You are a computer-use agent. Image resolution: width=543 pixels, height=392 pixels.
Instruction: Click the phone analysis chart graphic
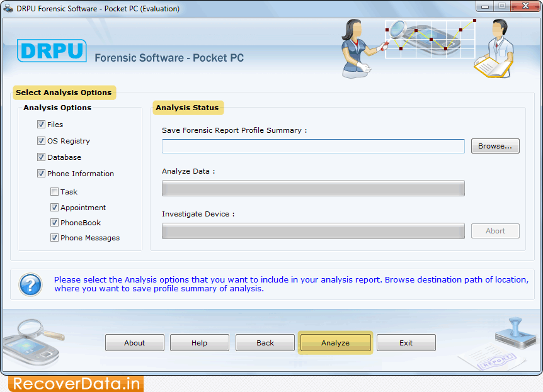coord(431,39)
